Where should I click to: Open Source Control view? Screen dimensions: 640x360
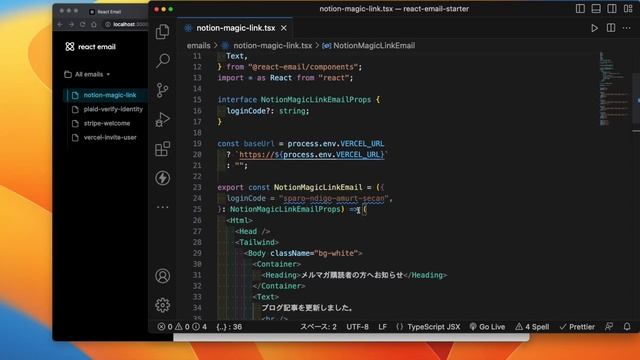click(162, 90)
